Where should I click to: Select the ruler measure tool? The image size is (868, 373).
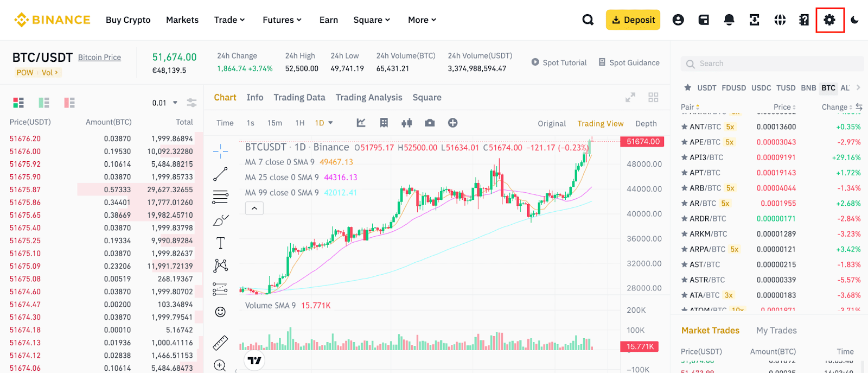(x=220, y=343)
